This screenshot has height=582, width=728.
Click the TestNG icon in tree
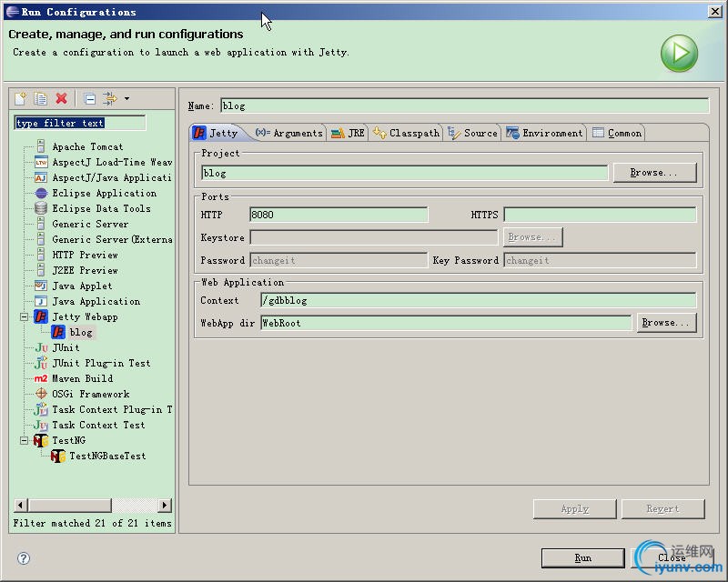click(41, 440)
